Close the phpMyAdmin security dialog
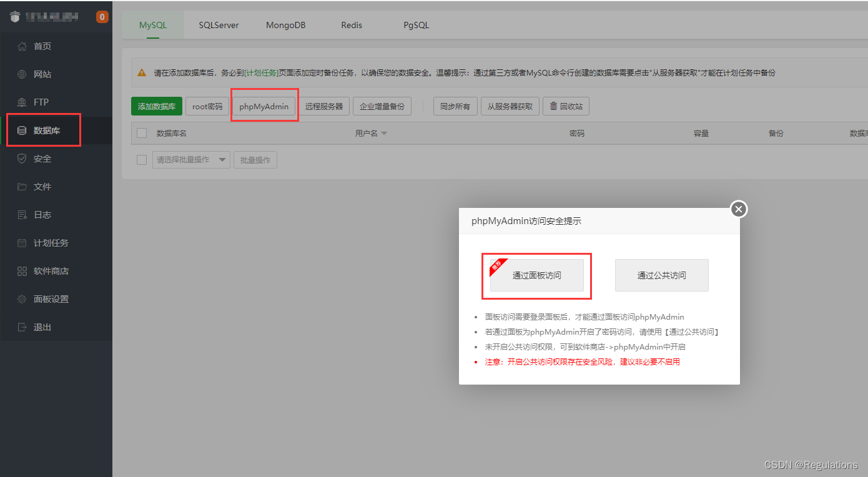868x477 pixels. click(739, 209)
